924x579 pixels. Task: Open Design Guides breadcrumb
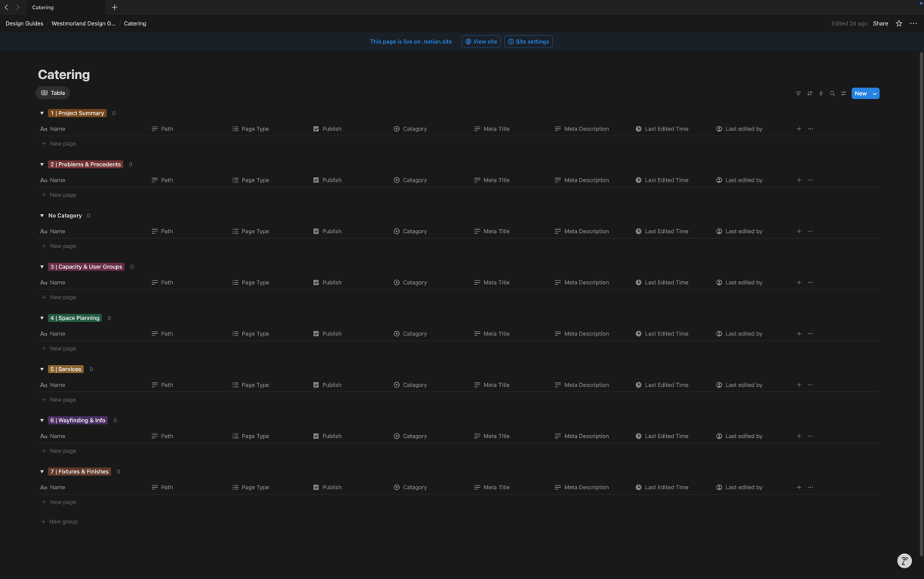[24, 23]
